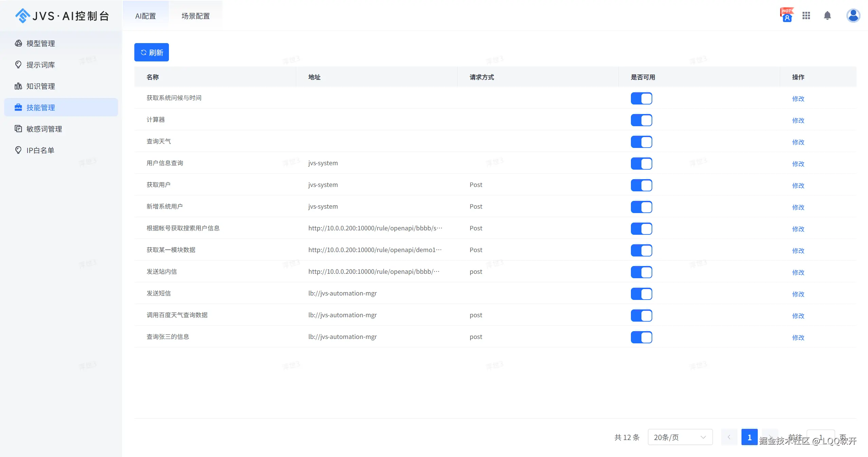
Task: Disable availability for 计算器 skill
Action: (x=641, y=120)
